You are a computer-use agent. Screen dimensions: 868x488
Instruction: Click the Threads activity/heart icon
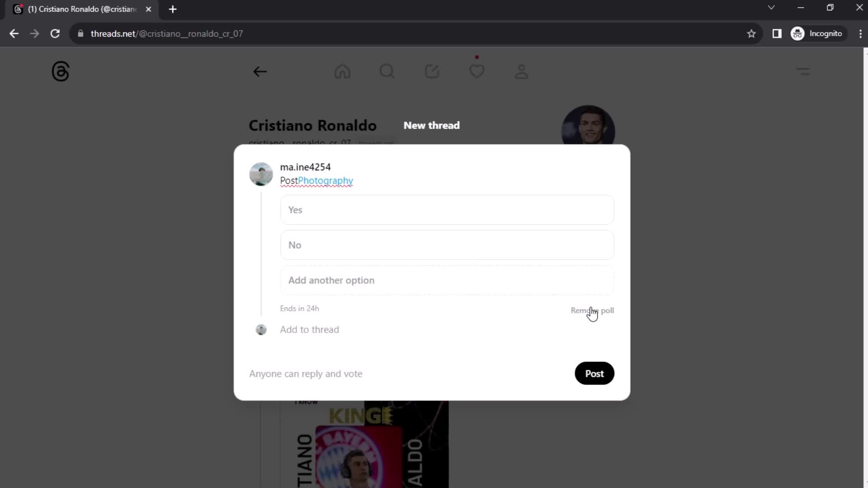[x=477, y=71]
